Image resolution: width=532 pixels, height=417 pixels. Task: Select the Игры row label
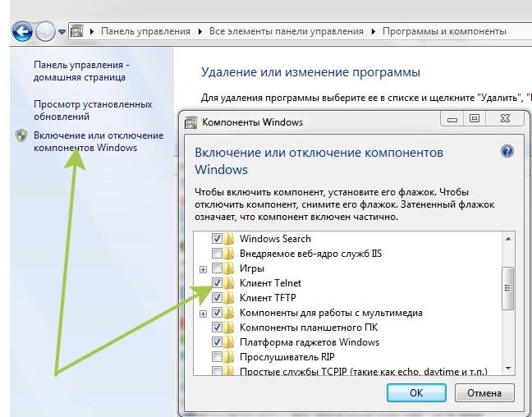tap(252, 268)
